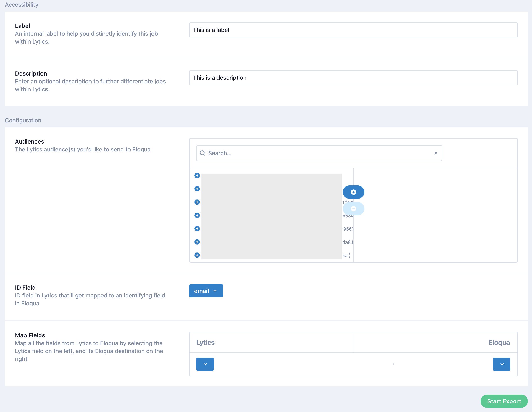
Task: Open the email ID Field dropdown
Action: [x=206, y=291]
